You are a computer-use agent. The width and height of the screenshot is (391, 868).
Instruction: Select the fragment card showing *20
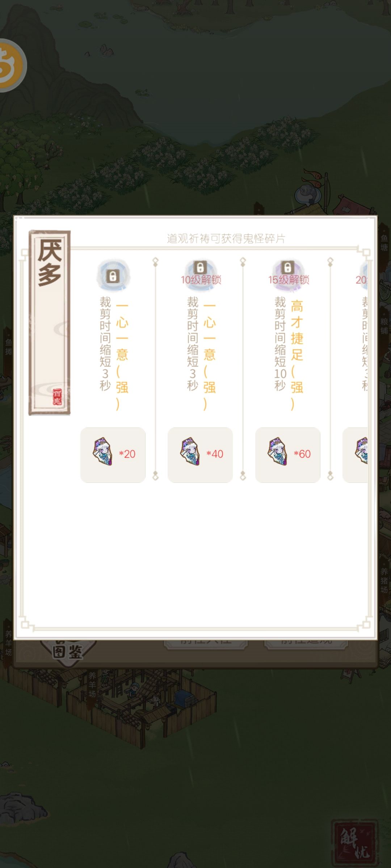[113, 455]
